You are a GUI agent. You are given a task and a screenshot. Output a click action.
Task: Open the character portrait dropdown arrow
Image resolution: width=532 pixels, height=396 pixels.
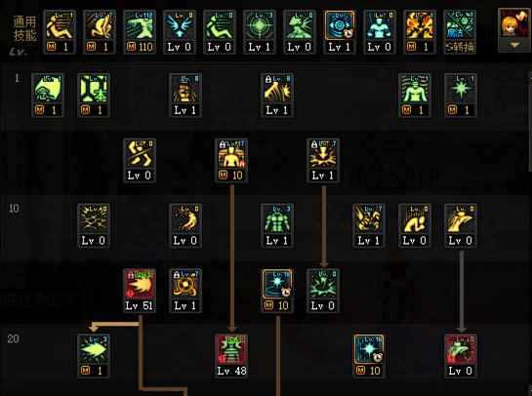click(514, 45)
